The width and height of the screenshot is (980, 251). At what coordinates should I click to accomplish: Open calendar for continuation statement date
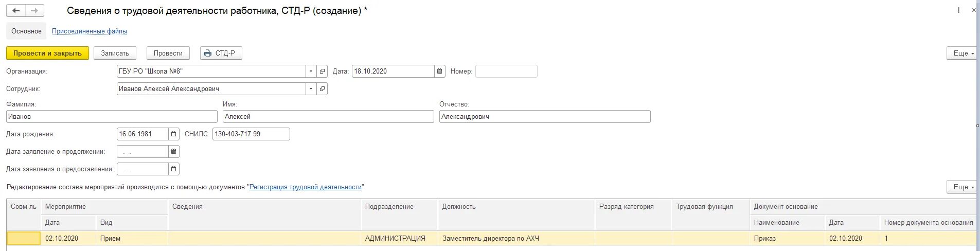point(174,152)
